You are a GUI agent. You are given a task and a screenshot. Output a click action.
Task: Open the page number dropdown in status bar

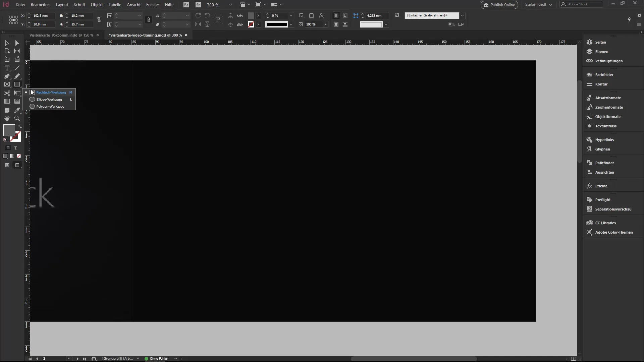pyautogui.click(x=69, y=359)
